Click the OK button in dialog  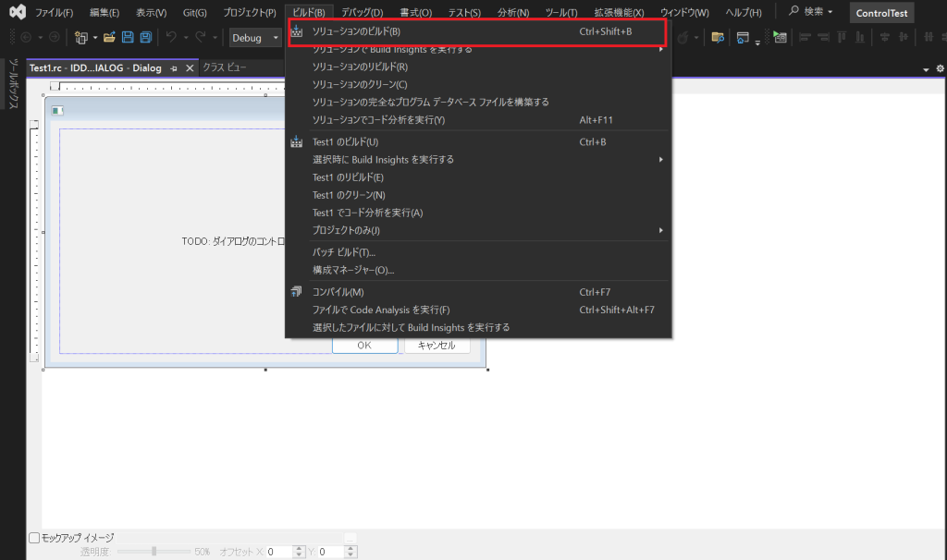tap(364, 346)
